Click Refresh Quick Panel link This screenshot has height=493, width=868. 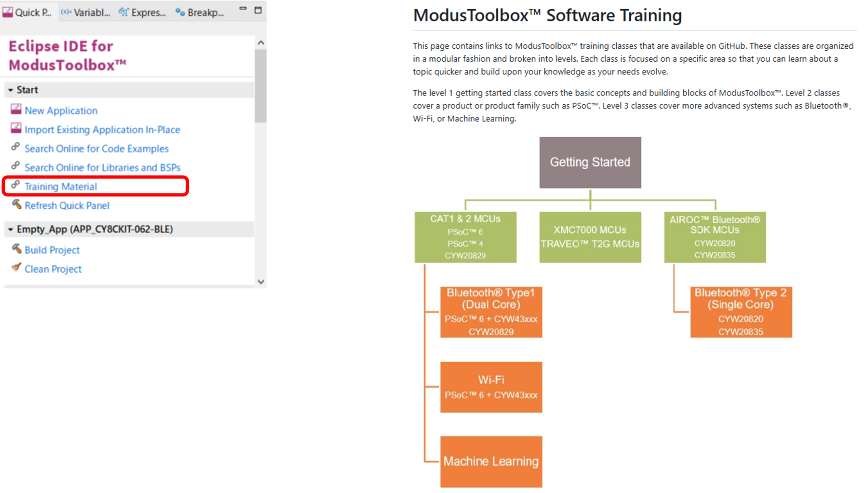pyautogui.click(x=67, y=205)
